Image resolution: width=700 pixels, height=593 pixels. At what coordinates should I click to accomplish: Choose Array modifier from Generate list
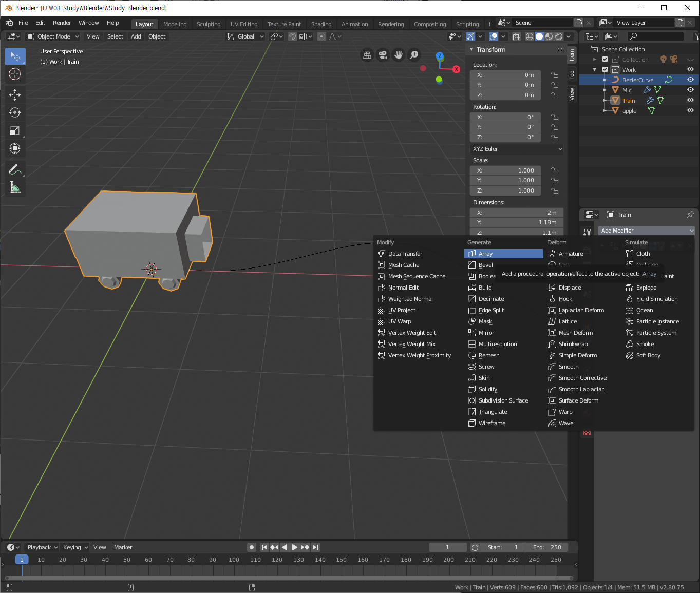(x=504, y=254)
